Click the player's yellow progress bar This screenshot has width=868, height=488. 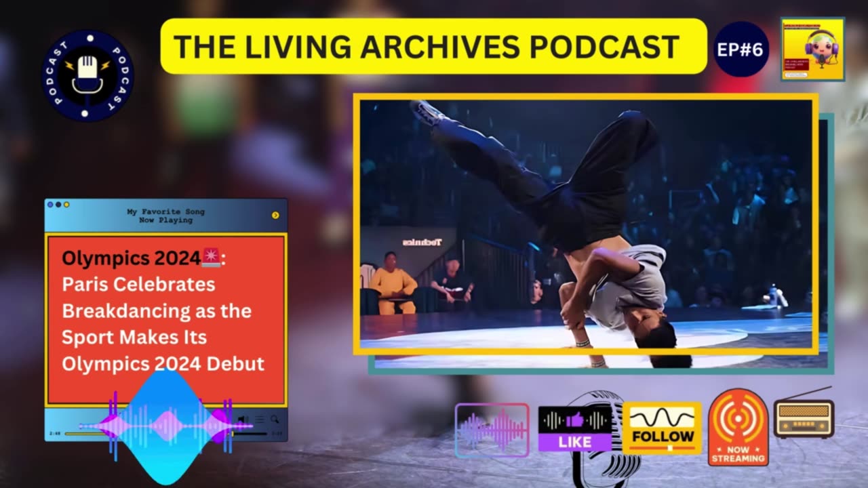165,433
